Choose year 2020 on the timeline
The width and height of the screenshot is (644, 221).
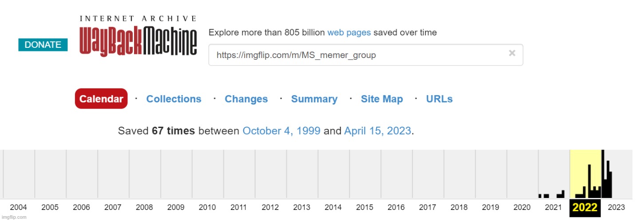click(x=522, y=207)
